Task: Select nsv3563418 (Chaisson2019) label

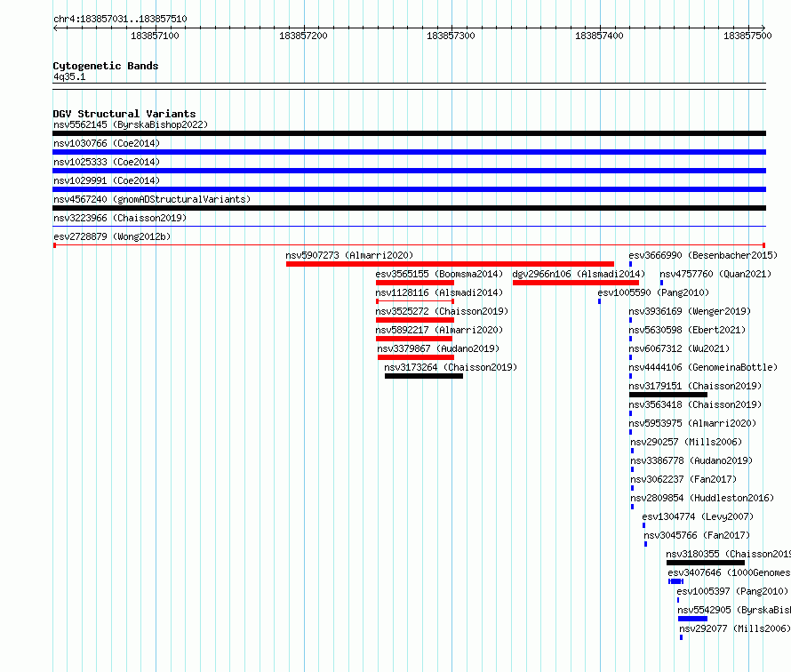Action: click(x=695, y=404)
